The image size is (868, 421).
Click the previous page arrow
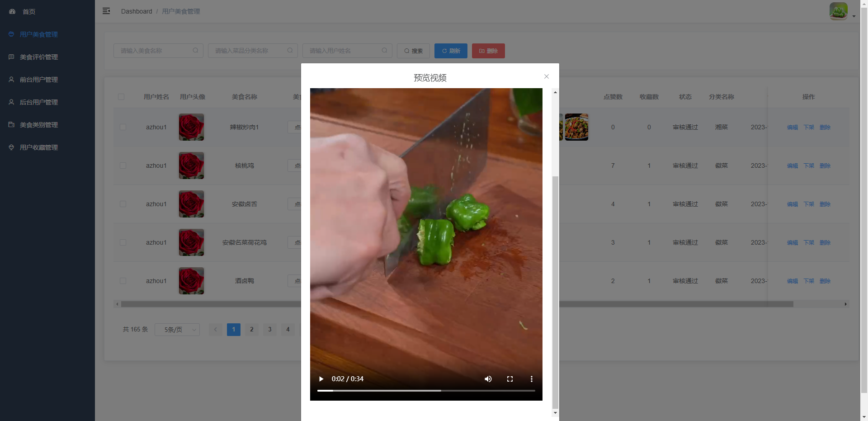[x=216, y=330]
